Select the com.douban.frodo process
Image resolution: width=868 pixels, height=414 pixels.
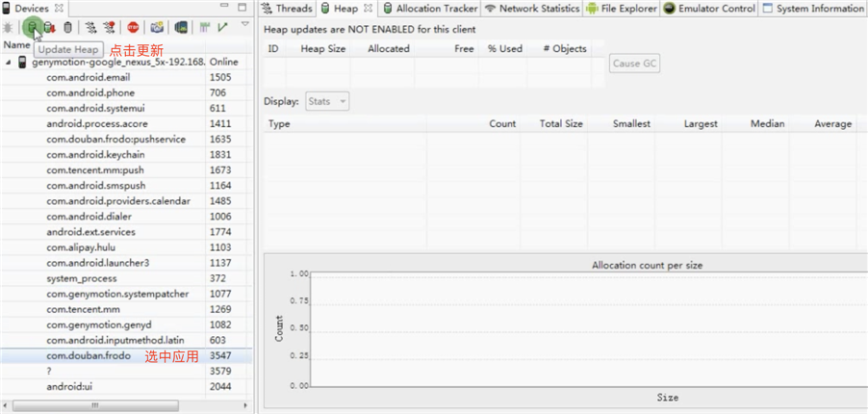pos(126,356)
